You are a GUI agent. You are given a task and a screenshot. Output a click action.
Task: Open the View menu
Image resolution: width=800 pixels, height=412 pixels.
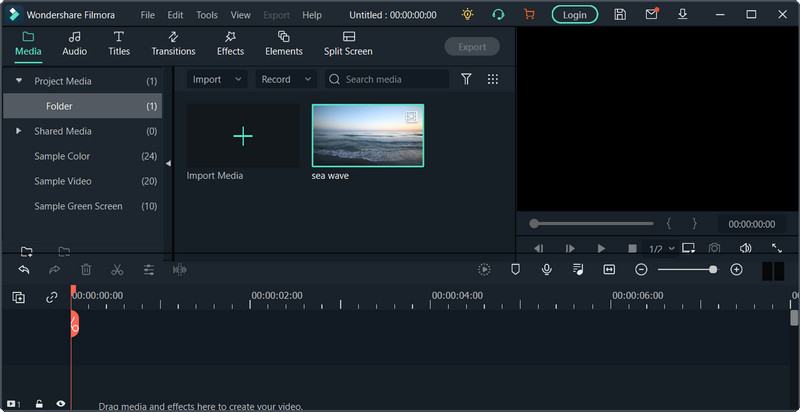click(240, 15)
